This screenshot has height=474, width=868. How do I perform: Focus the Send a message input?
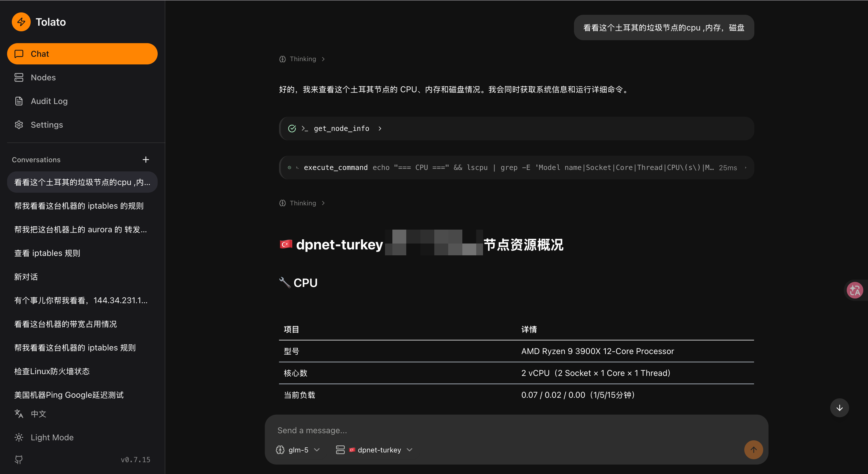516,431
